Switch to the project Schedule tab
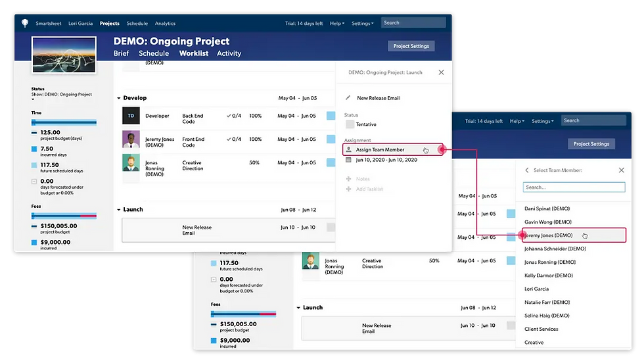Viewport: 644px width, 363px height. (154, 53)
